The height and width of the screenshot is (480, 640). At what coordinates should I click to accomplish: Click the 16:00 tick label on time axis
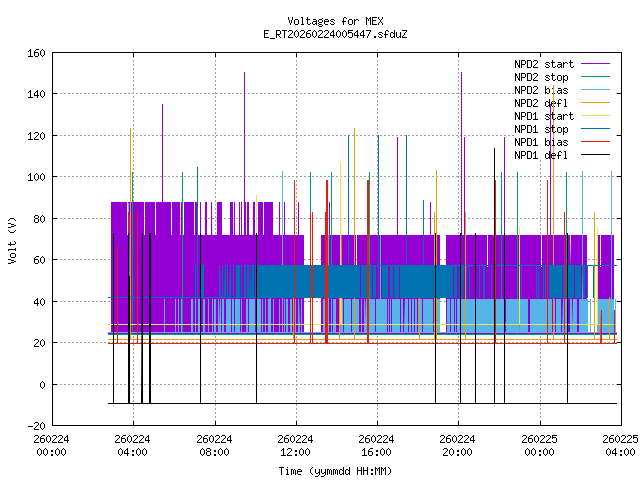click(376, 444)
